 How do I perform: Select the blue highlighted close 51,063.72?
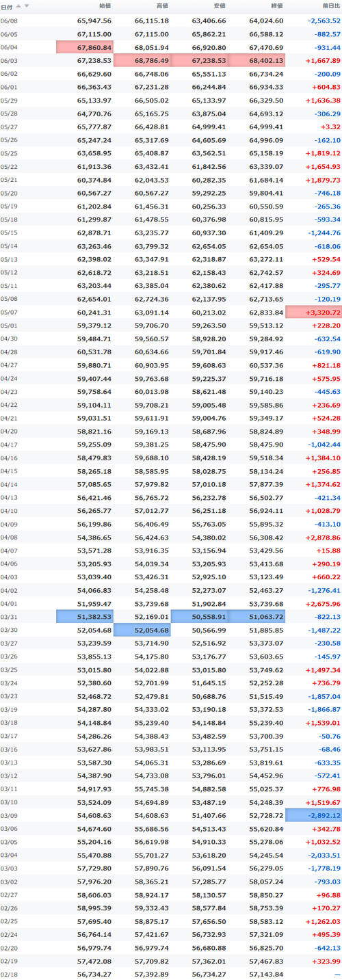257,617
